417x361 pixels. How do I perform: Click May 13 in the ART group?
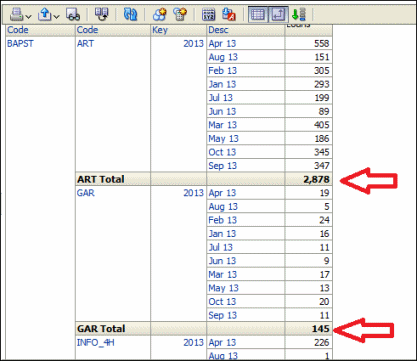pos(223,139)
